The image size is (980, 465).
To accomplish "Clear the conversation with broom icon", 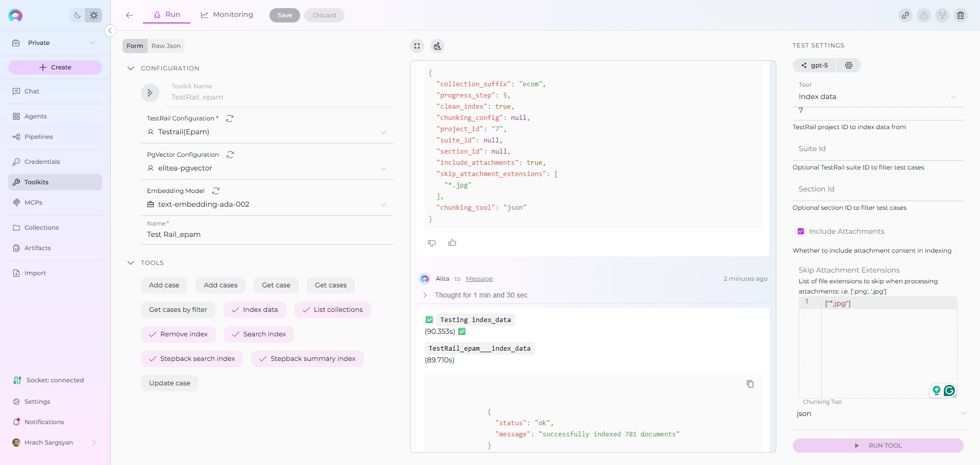I will tap(437, 46).
